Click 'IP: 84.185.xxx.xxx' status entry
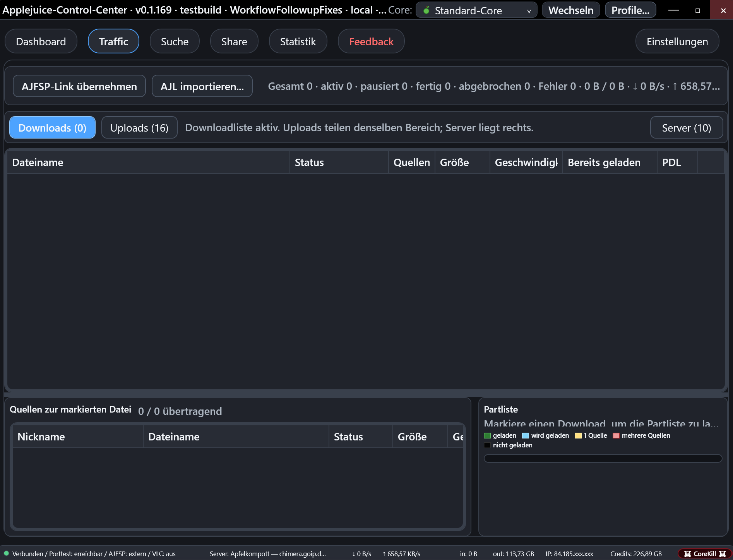This screenshot has height=560, width=733. [x=569, y=554]
